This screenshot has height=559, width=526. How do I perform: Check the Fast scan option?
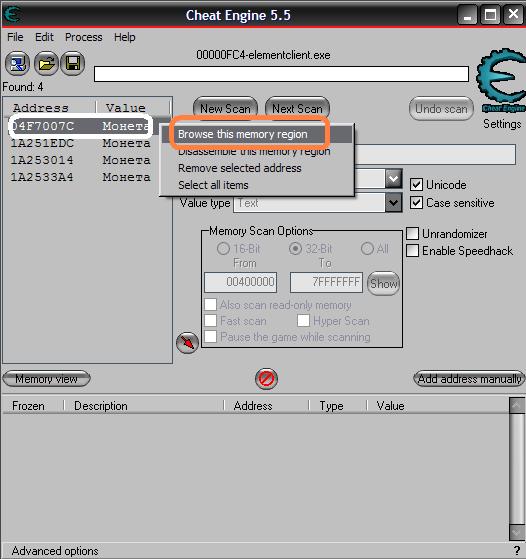click(x=210, y=321)
